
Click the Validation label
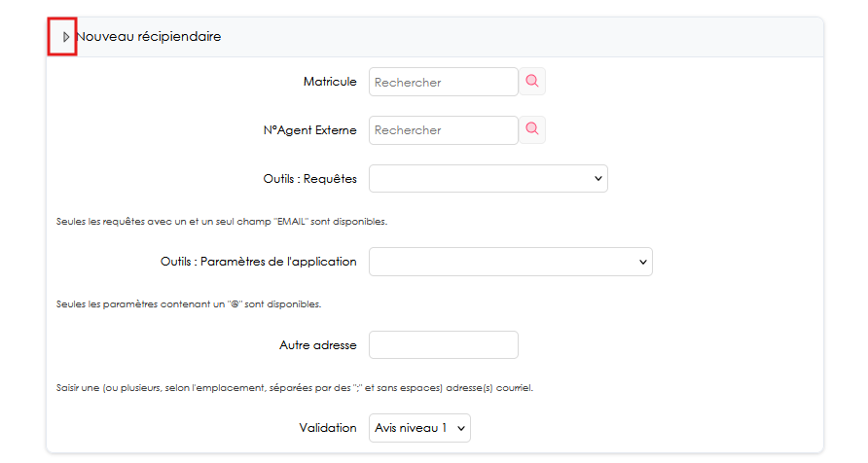point(328,428)
